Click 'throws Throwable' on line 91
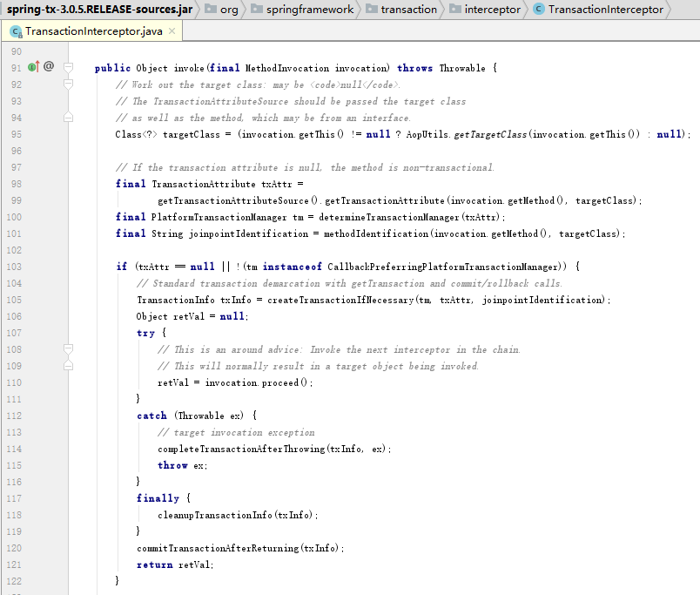700x595 pixels. tap(441, 68)
